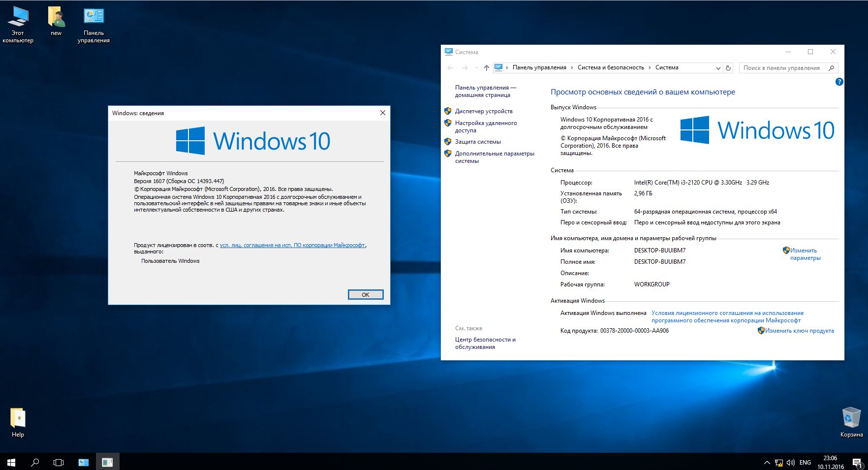This screenshot has height=470, width=868.
Task: Open Настройка удаленного доступа link
Action: click(486, 126)
